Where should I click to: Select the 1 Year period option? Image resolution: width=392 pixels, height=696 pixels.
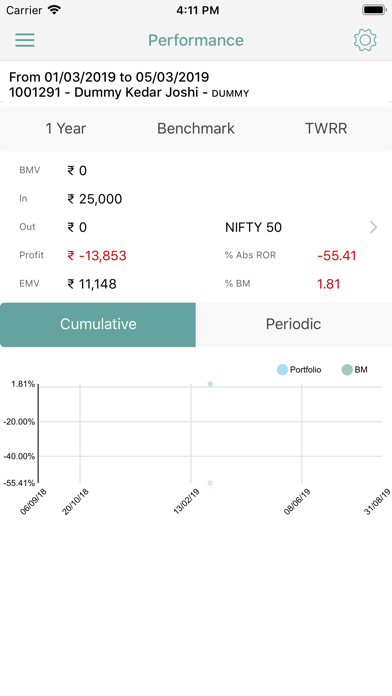[66, 129]
